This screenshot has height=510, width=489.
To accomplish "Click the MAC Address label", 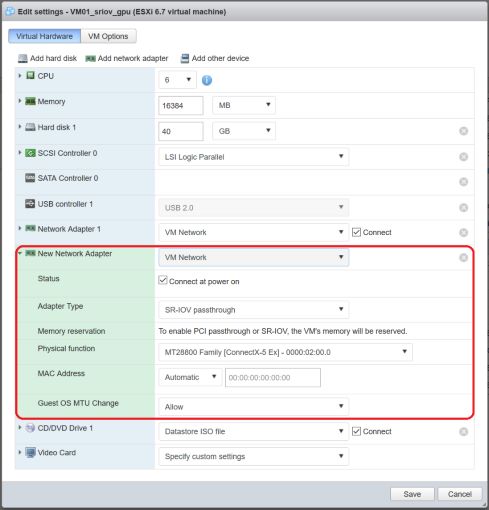I will tap(61, 373).
